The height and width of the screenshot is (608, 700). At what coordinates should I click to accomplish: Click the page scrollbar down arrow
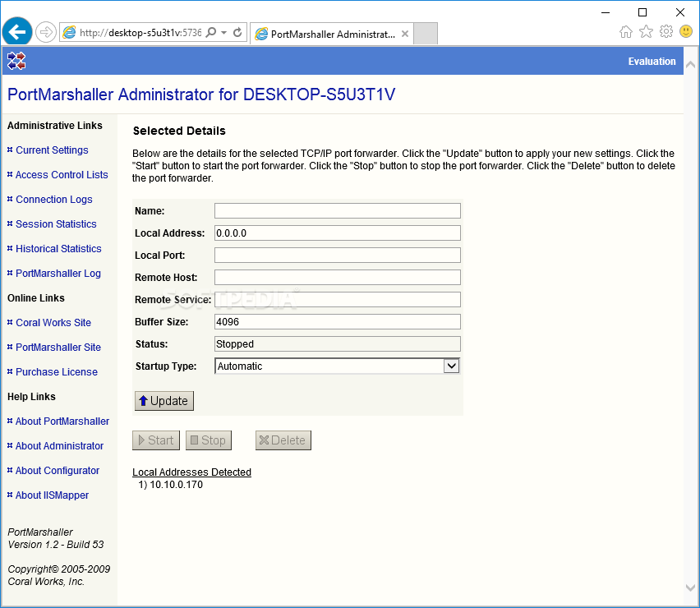pyautogui.click(x=691, y=588)
